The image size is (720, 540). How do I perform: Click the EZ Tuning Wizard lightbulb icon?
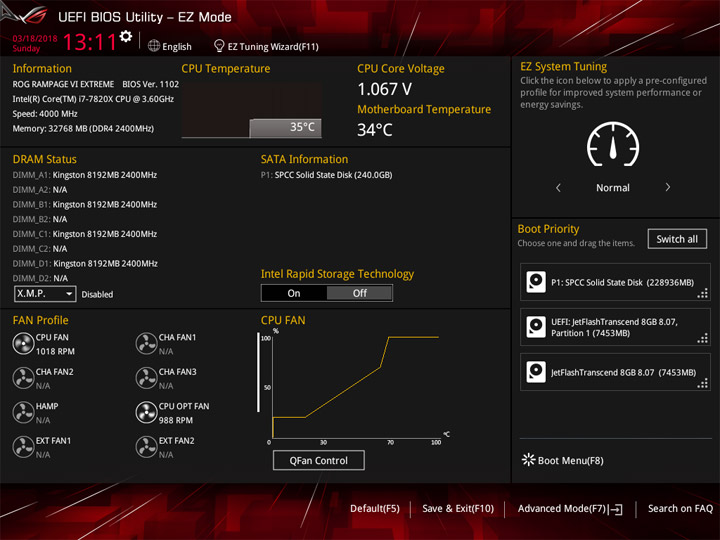click(x=219, y=46)
